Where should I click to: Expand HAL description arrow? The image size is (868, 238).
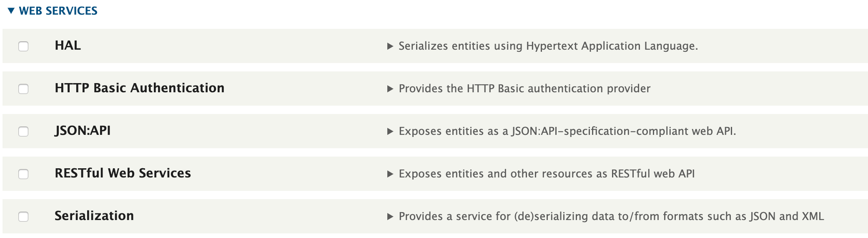click(390, 46)
